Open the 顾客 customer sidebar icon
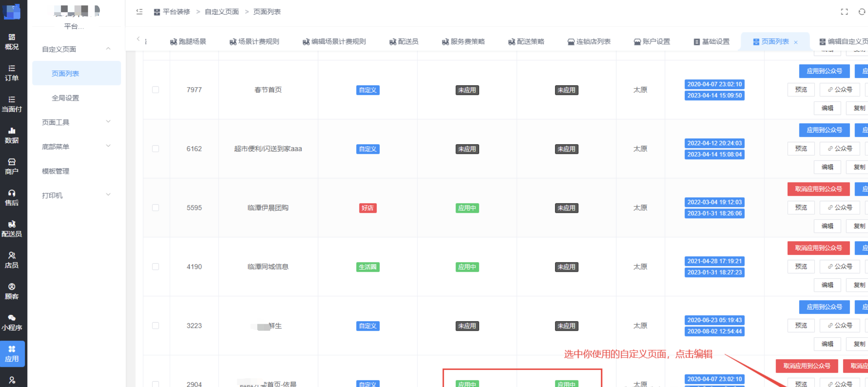This screenshot has height=387, width=868. coord(12,291)
